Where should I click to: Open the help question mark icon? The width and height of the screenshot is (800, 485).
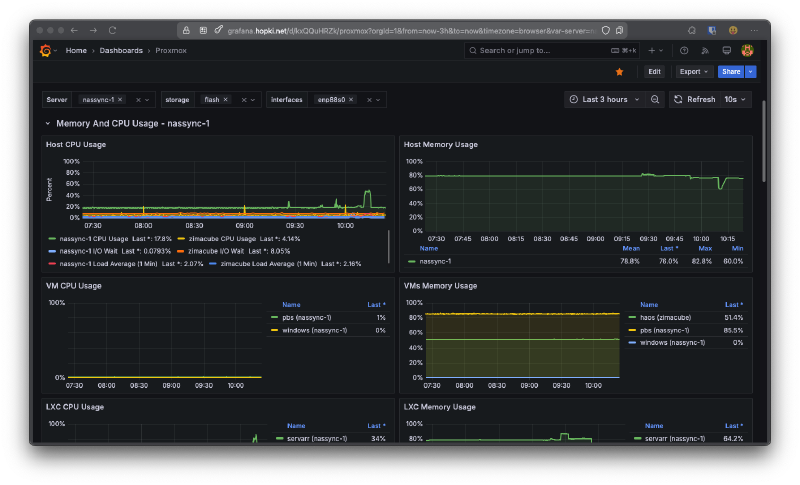tap(684, 50)
